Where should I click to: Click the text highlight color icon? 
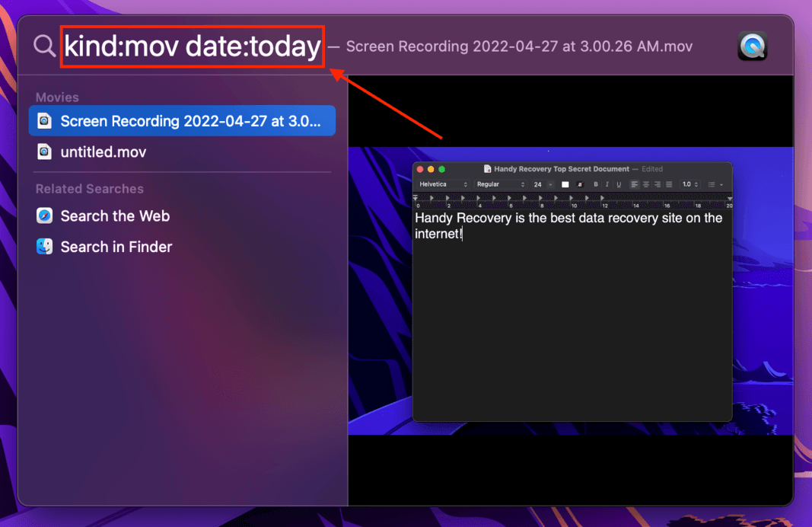(x=580, y=184)
